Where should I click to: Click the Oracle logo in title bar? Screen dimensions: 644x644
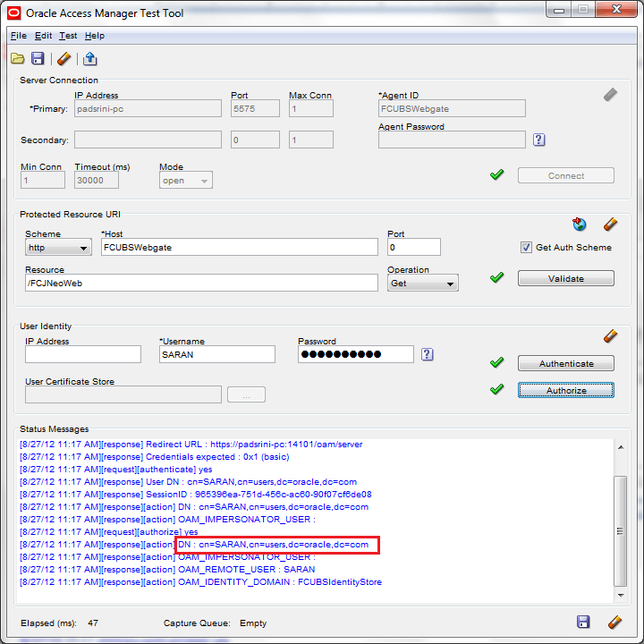pos(13,13)
